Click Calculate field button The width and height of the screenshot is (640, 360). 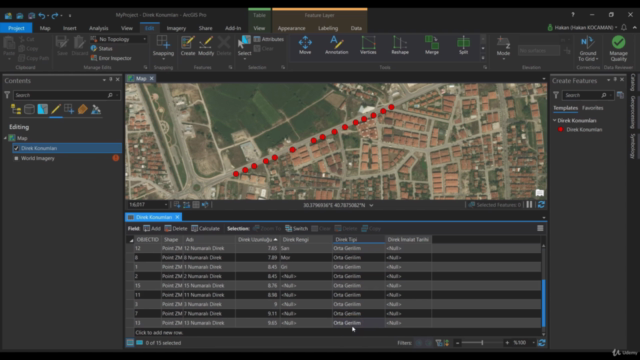[x=205, y=229]
